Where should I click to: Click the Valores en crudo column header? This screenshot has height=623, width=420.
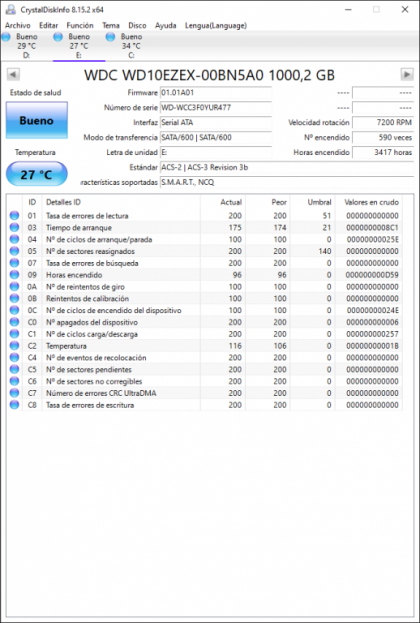pos(369,202)
